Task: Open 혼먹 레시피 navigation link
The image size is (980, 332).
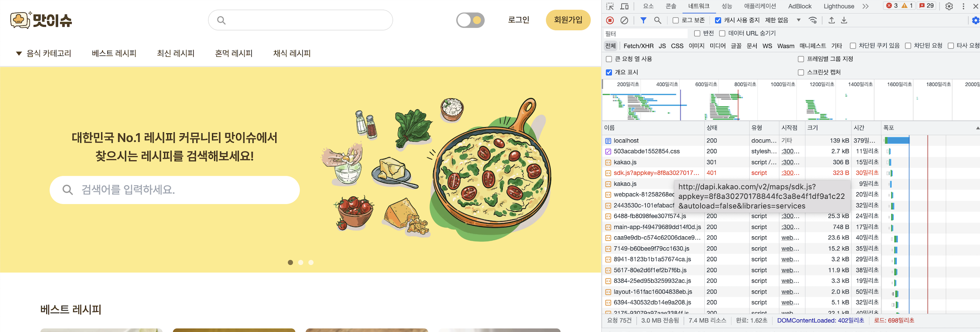Action: (x=234, y=53)
